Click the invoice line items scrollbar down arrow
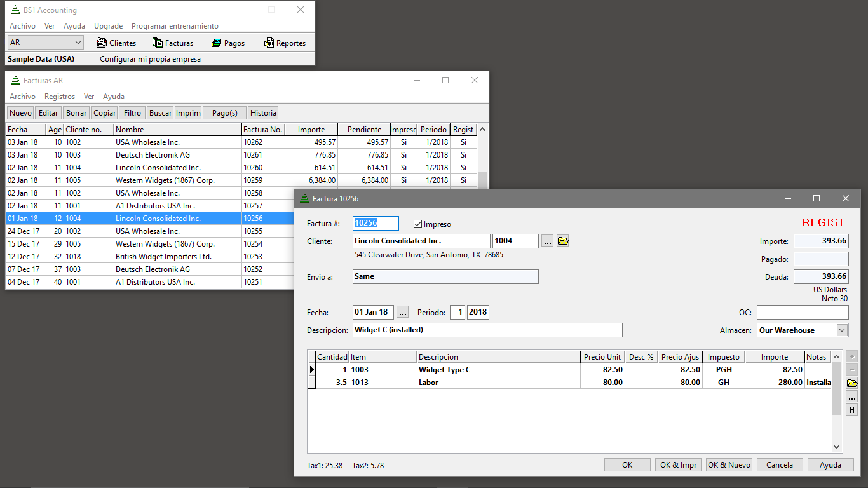This screenshot has height=488, width=868. click(x=836, y=447)
